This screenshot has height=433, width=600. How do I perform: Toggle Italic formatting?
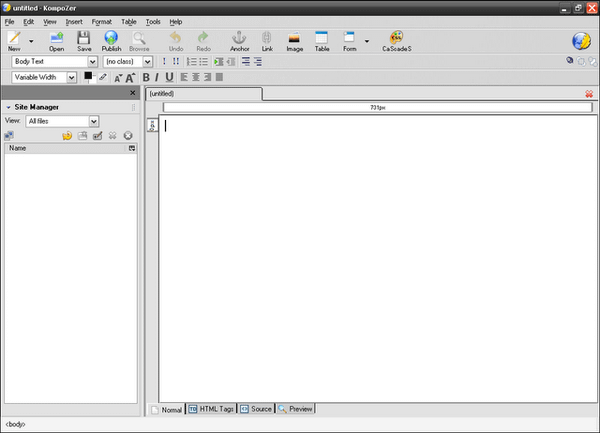157,77
